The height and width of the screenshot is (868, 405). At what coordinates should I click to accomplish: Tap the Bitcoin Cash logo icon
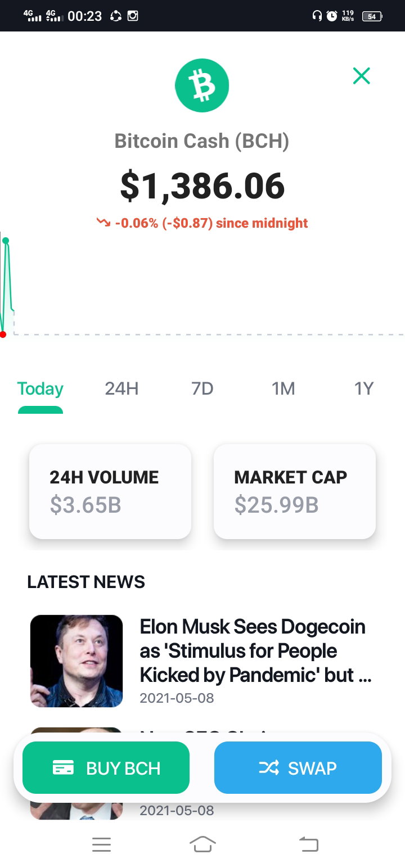click(x=202, y=85)
